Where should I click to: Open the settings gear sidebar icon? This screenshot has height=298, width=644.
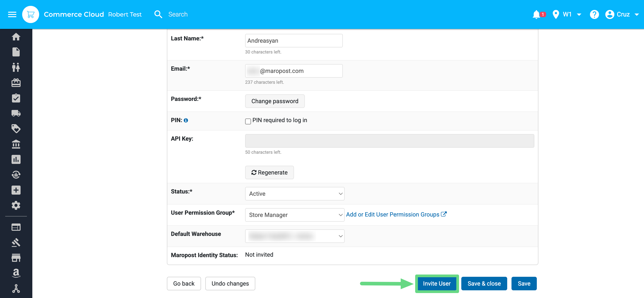[x=16, y=205]
